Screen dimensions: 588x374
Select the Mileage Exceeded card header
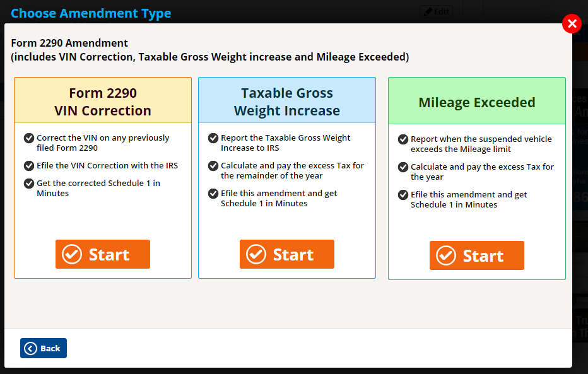point(476,101)
